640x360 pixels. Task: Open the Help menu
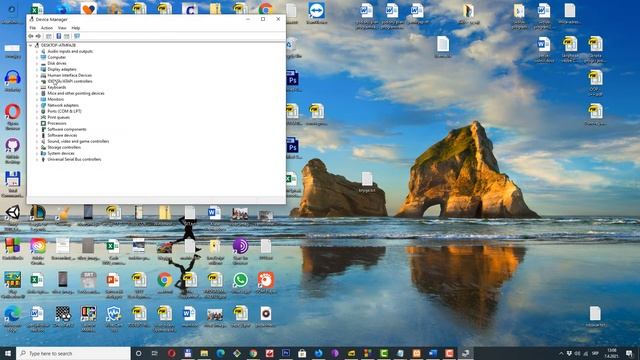point(76,28)
